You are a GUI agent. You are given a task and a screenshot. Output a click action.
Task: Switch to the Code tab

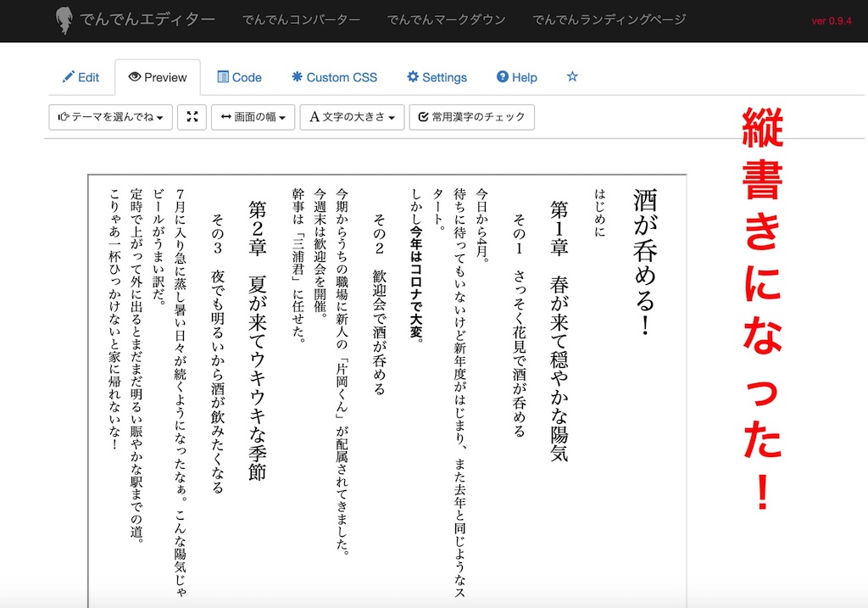point(239,77)
